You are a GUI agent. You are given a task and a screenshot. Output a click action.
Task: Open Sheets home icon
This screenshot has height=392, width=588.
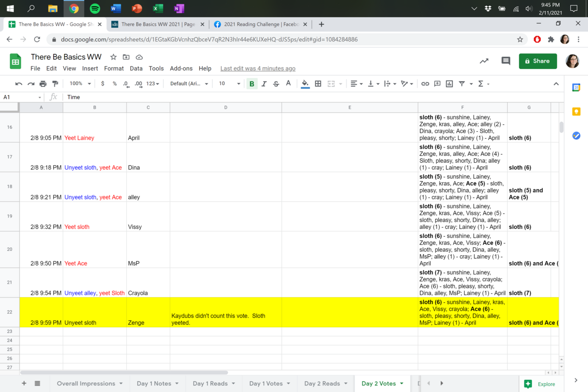[15, 62]
